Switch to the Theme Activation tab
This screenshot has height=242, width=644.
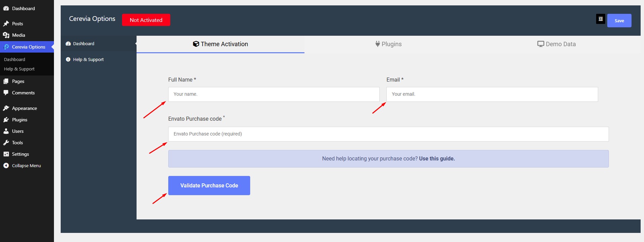[x=221, y=44]
